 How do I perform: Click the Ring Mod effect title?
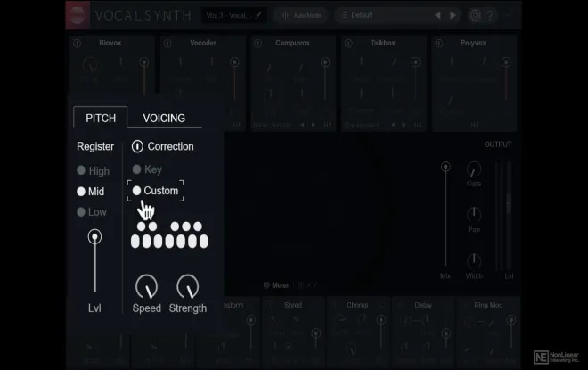[488, 306]
